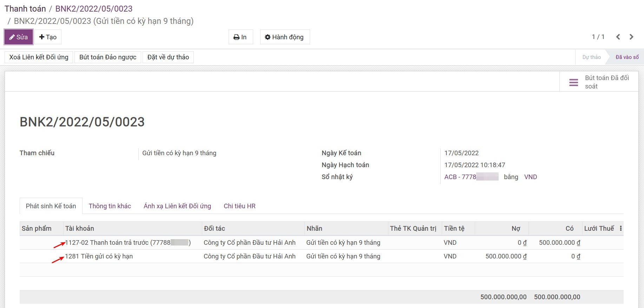Image resolution: width=644 pixels, height=308 pixels.
Task: Open Bút toán Đã đối soát
Action: tap(599, 82)
